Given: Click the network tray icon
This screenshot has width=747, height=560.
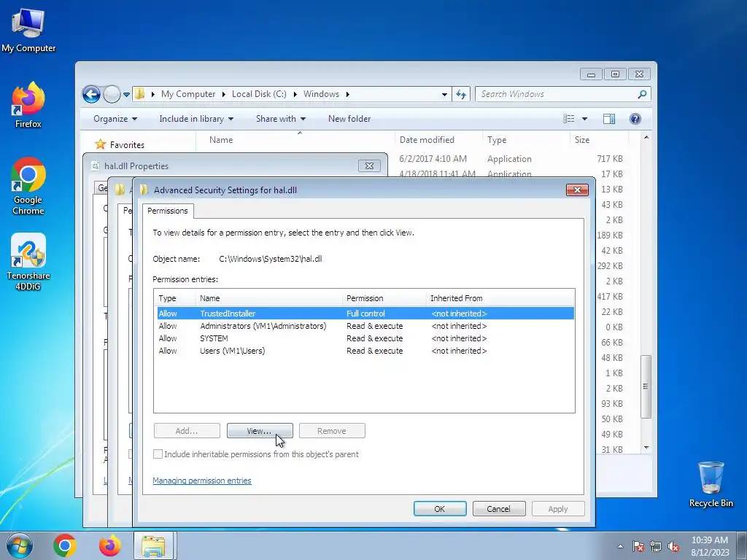Looking at the screenshot, I should [x=656, y=547].
